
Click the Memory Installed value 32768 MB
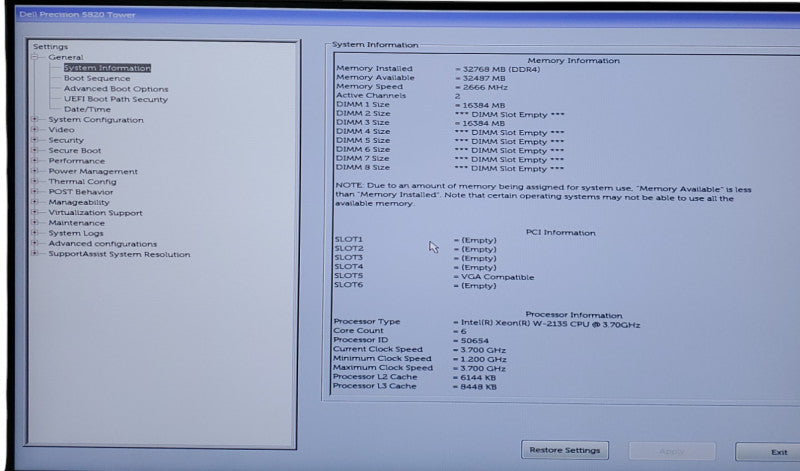(x=497, y=69)
